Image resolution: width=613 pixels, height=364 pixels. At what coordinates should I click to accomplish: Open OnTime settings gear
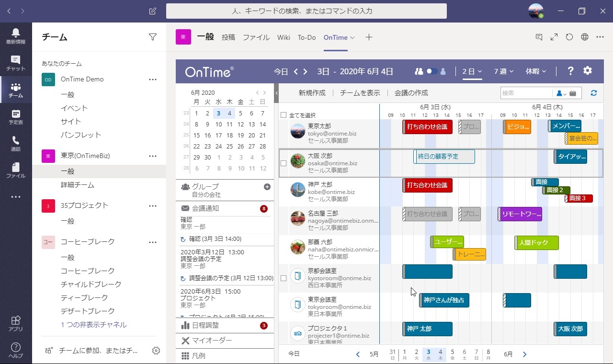tap(588, 71)
